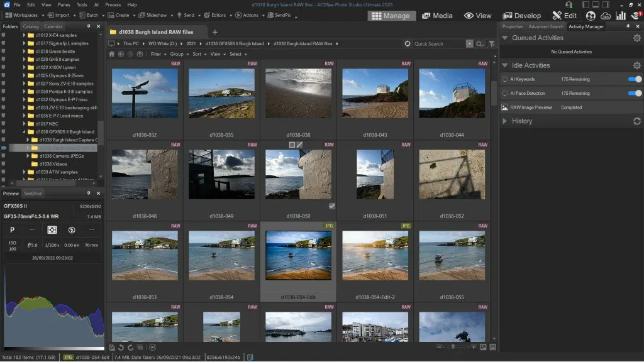Click the refresh icon beside Quick Search

tap(408, 44)
